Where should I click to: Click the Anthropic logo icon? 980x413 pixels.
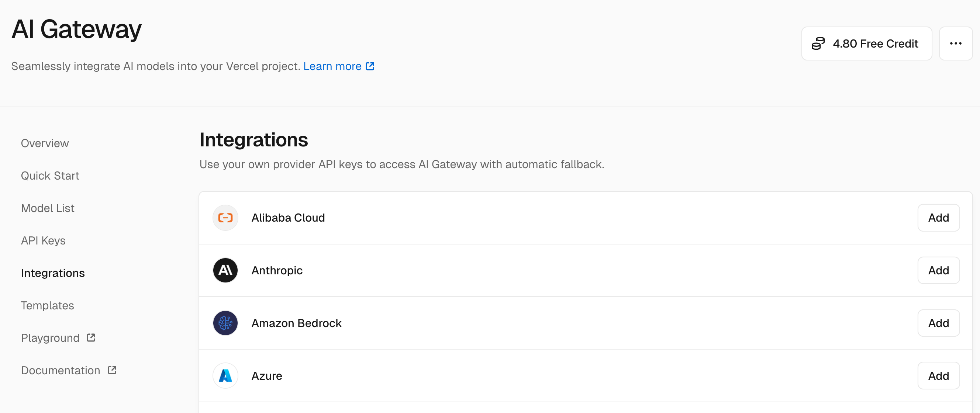(225, 270)
